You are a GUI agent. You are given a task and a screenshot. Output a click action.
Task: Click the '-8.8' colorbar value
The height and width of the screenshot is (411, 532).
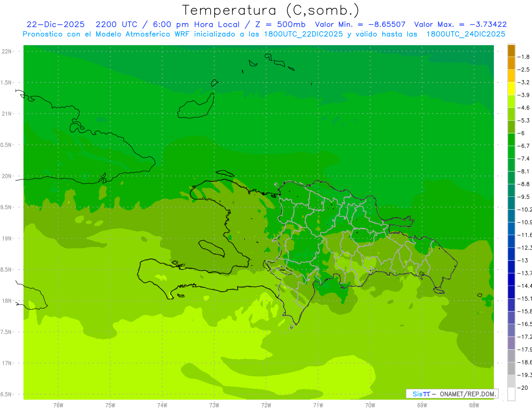[524, 184]
